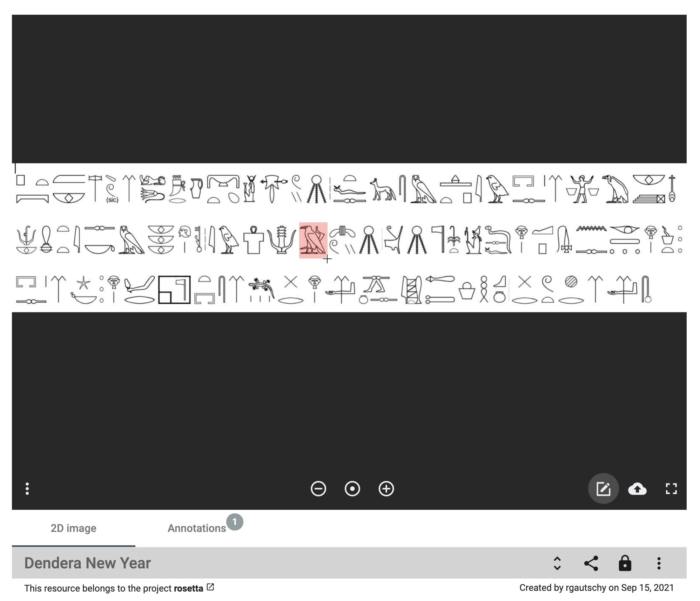700x601 pixels.
Task: Toggle annotation edit mode pencil icon
Action: [x=603, y=488]
